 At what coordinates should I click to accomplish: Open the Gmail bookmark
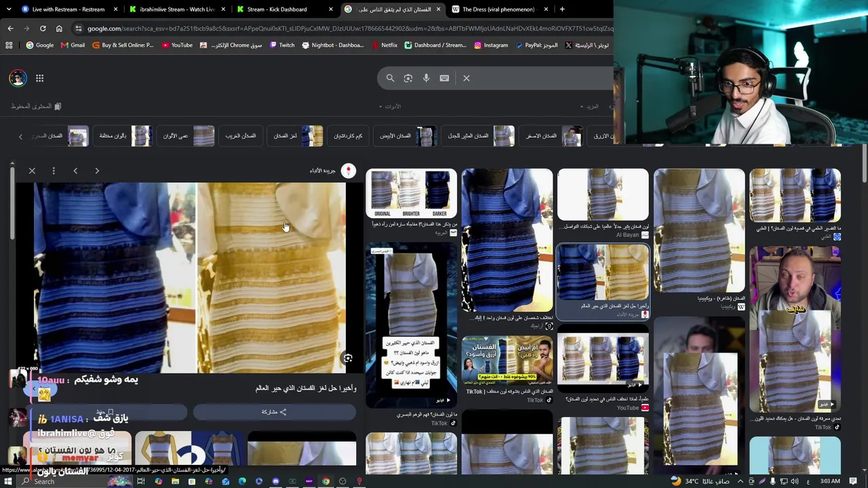[73, 45]
